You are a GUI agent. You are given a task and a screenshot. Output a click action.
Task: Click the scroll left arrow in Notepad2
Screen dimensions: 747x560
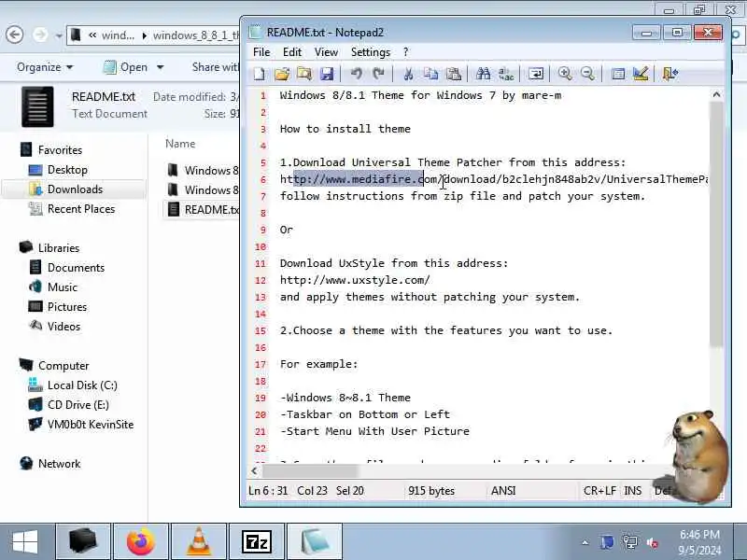[x=254, y=471]
